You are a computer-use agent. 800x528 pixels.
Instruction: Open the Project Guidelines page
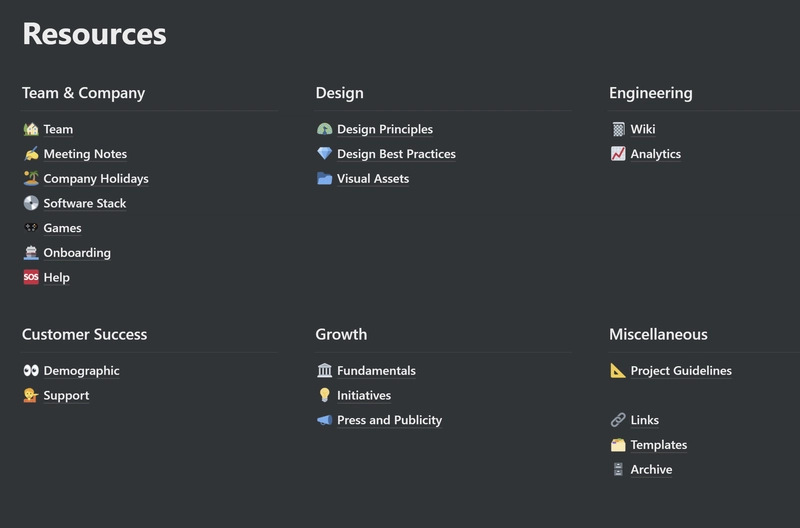pos(681,370)
